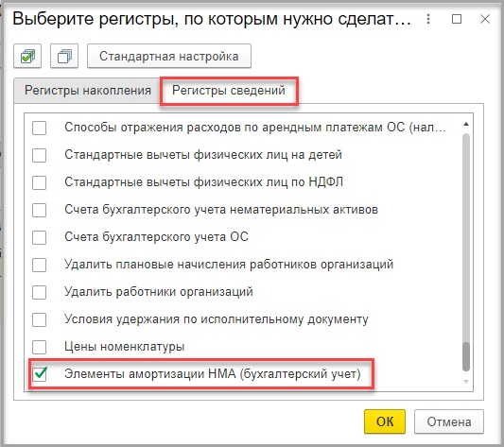Close the dialog with the X icon
Viewport: 504px width, 447px height.
[485, 19]
